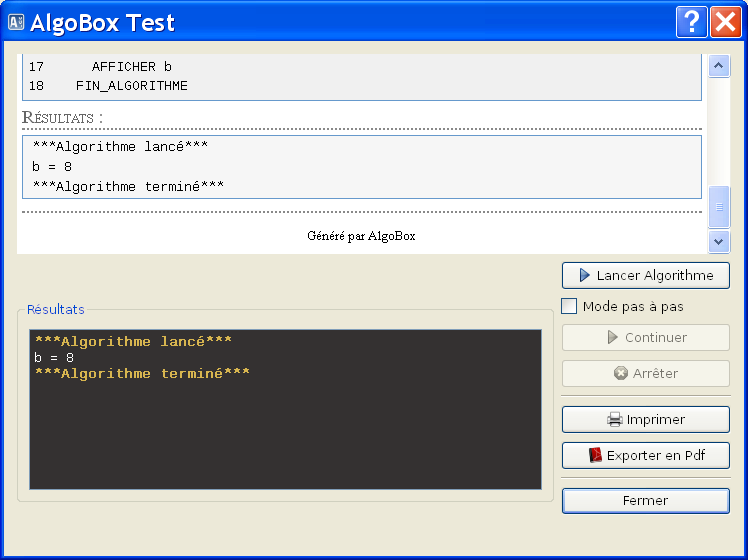Viewport: 748px width, 560px height.
Task: Click the AlgoBox app icon in title bar
Action: pos(16,22)
